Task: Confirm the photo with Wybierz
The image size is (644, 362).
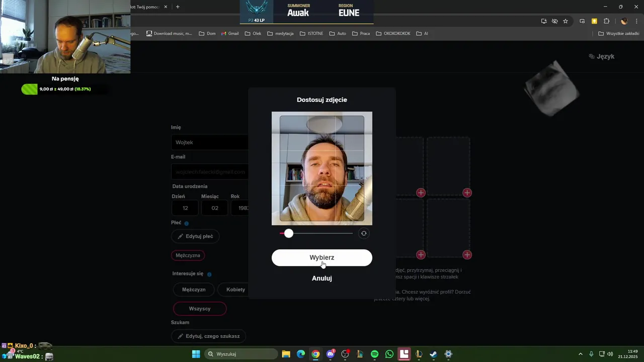Action: [x=322, y=257]
